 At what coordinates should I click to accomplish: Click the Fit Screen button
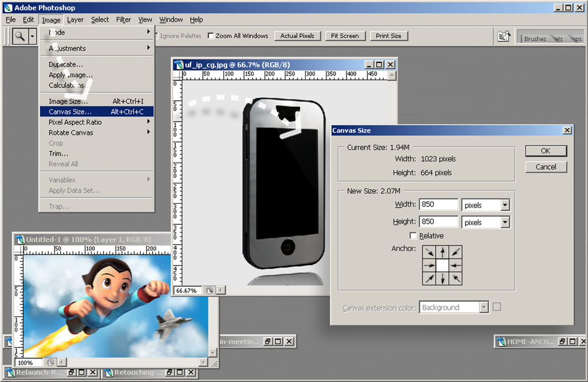(x=345, y=36)
